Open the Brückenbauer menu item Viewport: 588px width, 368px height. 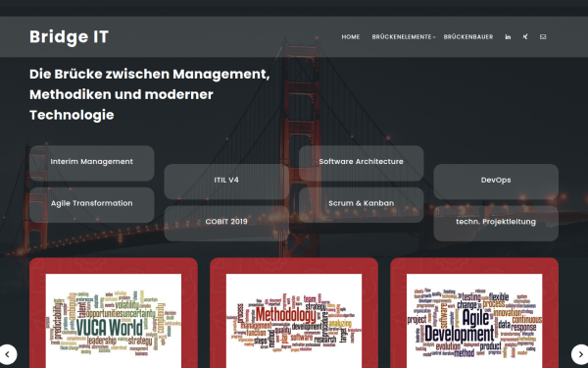468,37
